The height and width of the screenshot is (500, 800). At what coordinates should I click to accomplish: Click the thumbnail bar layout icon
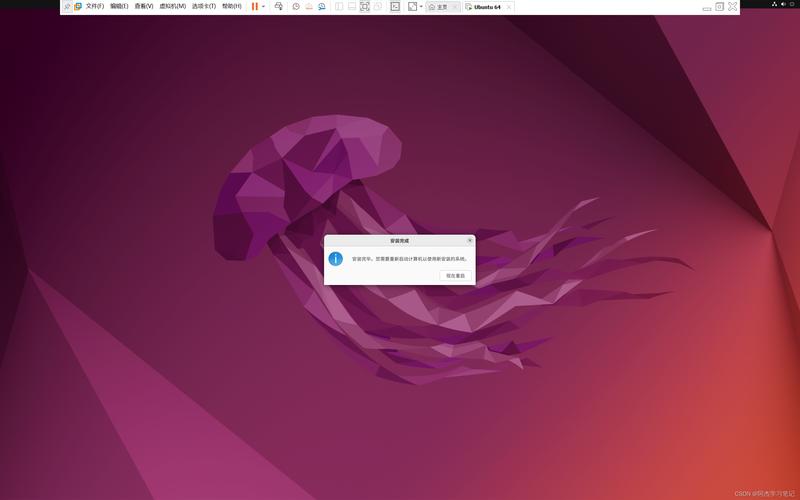point(352,7)
